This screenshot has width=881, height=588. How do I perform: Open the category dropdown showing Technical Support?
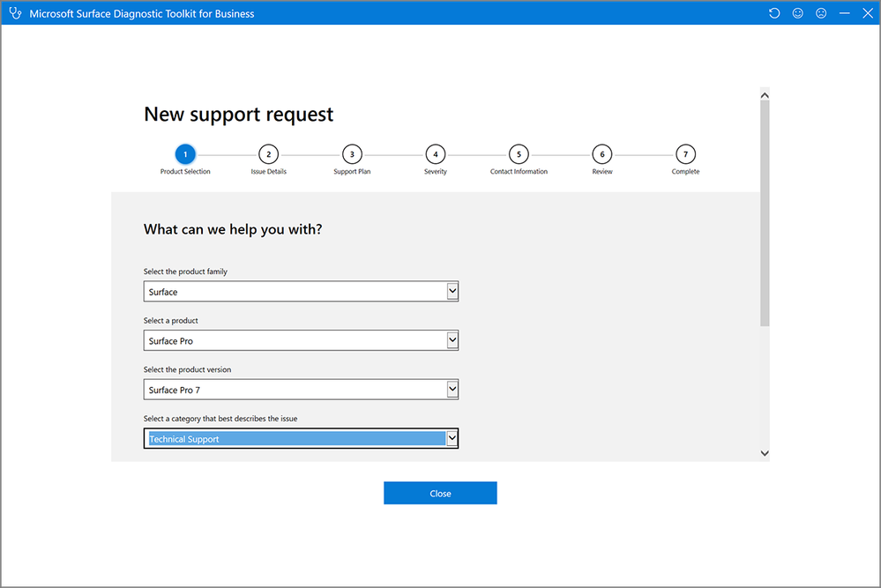tap(301, 439)
